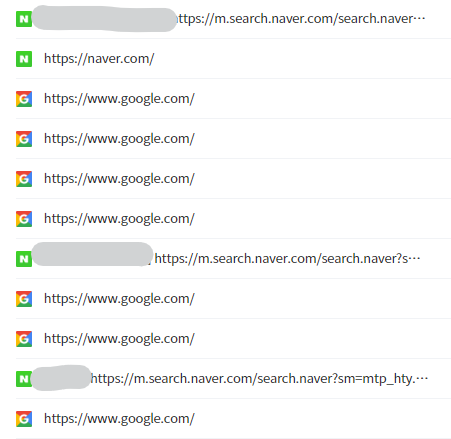Open the last google.com URL in the list
The height and width of the screenshot is (439, 451).
pyautogui.click(x=119, y=419)
